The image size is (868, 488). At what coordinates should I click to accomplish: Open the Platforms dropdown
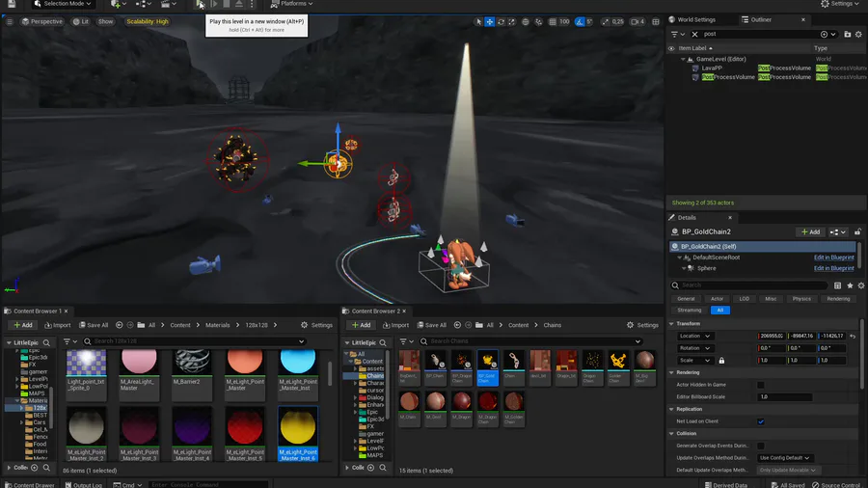coord(291,4)
